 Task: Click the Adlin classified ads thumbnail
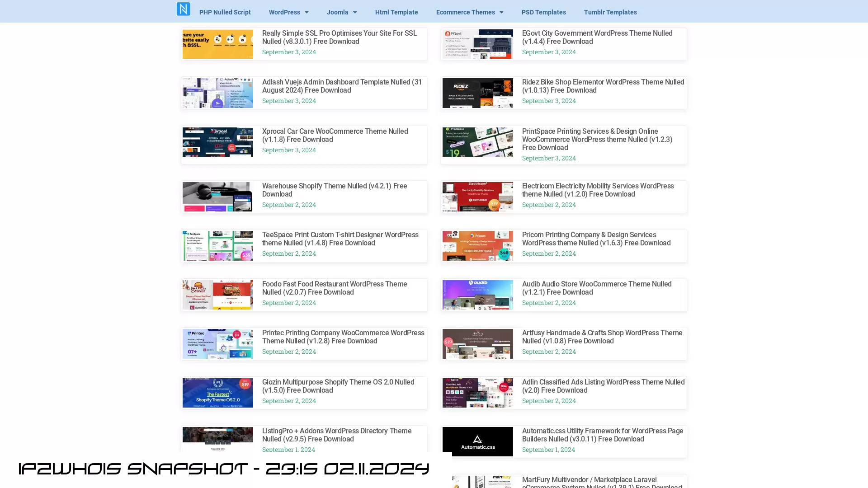[x=478, y=393]
